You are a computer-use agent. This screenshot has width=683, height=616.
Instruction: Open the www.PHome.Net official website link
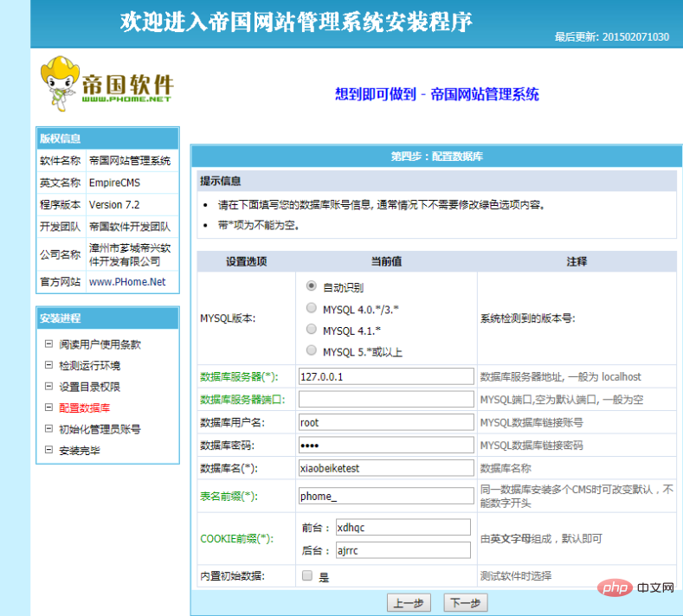[127, 282]
